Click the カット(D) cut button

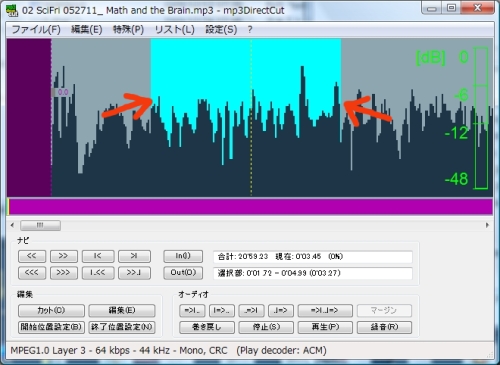[51, 310]
